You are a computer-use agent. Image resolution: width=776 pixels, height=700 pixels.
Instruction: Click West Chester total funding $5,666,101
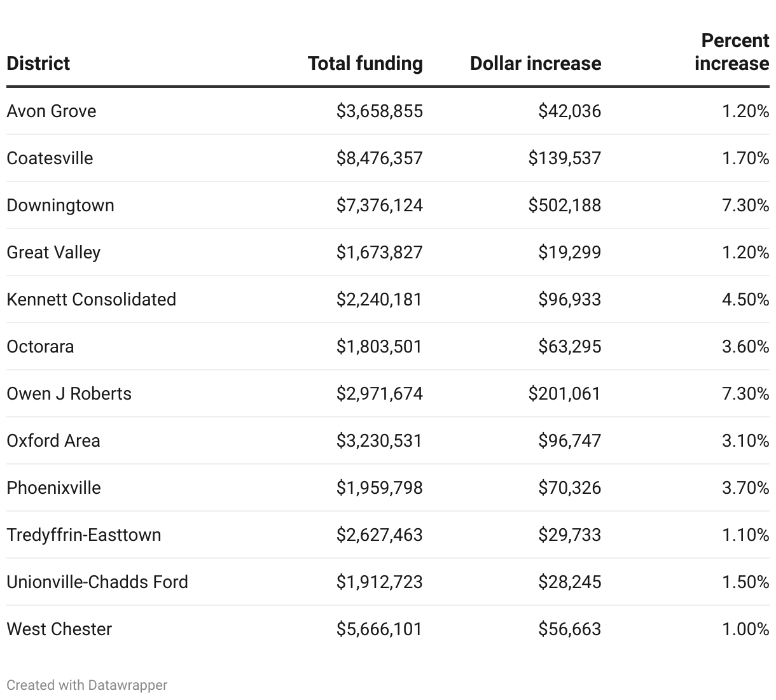379,629
